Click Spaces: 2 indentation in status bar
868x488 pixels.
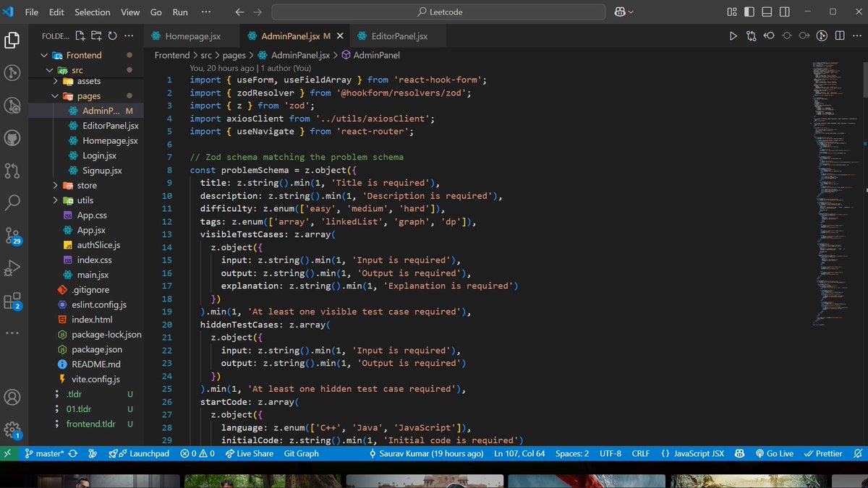point(572,453)
